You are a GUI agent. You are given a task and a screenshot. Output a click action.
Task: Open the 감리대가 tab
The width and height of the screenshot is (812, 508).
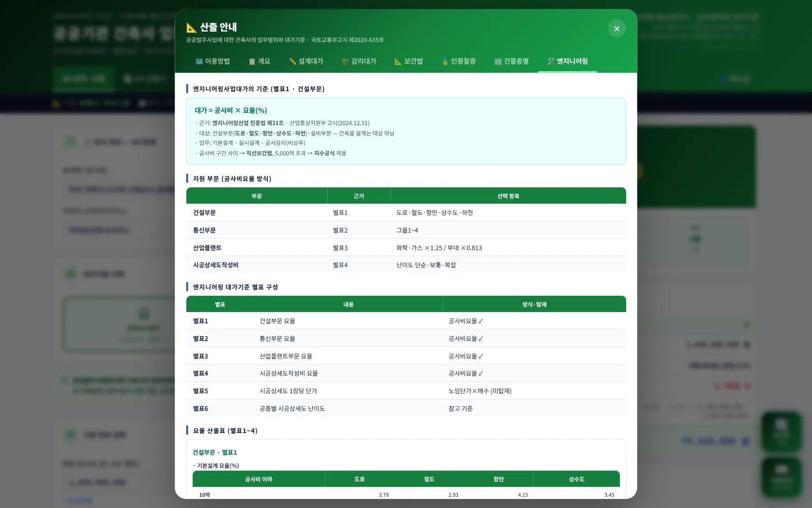click(x=359, y=61)
